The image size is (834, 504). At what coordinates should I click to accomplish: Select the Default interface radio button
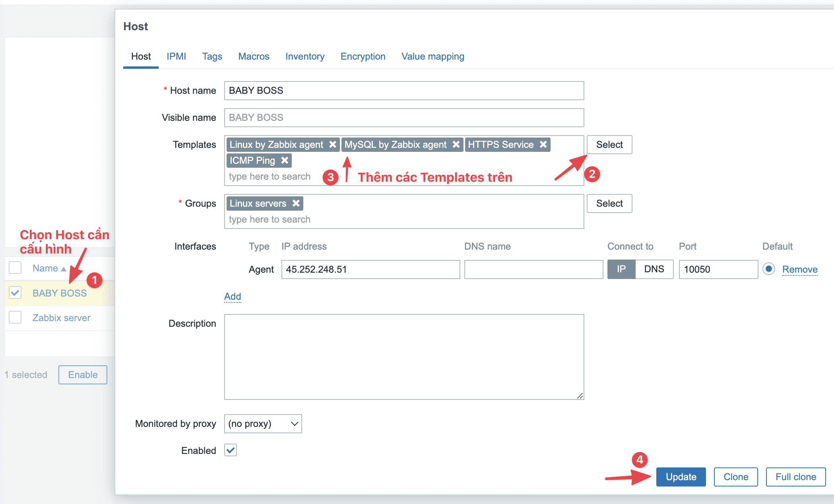769,269
